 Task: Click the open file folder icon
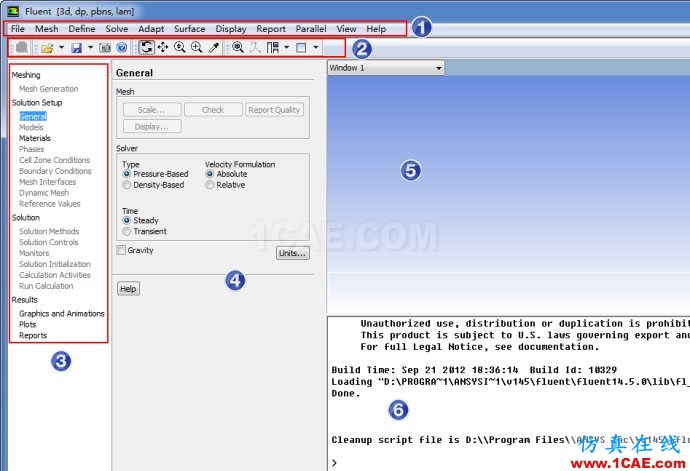(47, 48)
